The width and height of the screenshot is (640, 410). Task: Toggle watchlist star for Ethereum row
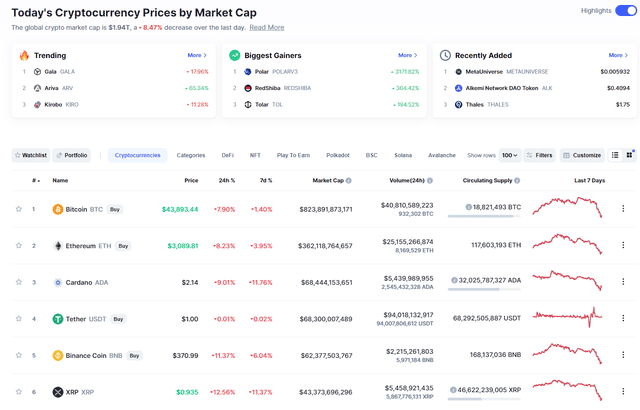click(x=18, y=245)
